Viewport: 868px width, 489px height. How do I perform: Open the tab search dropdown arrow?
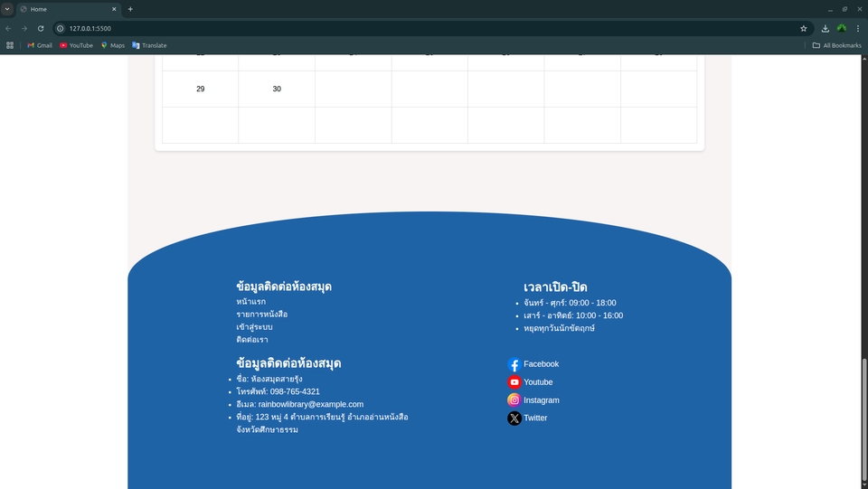point(7,9)
